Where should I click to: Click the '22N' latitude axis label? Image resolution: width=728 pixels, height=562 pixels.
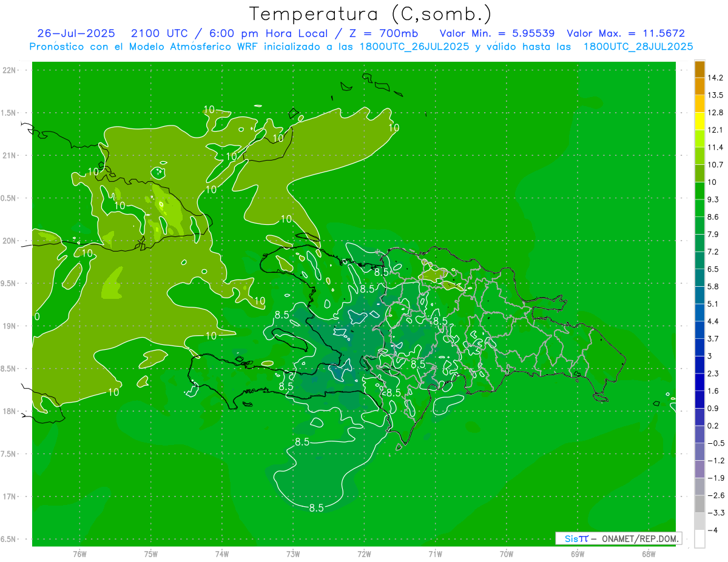8,70
